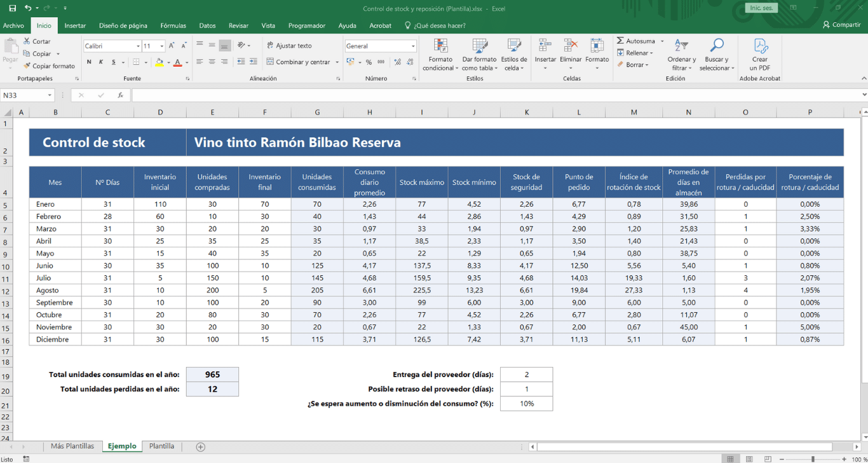Click the insert function fx icon
Screen dimensions: 868x463
pos(121,95)
